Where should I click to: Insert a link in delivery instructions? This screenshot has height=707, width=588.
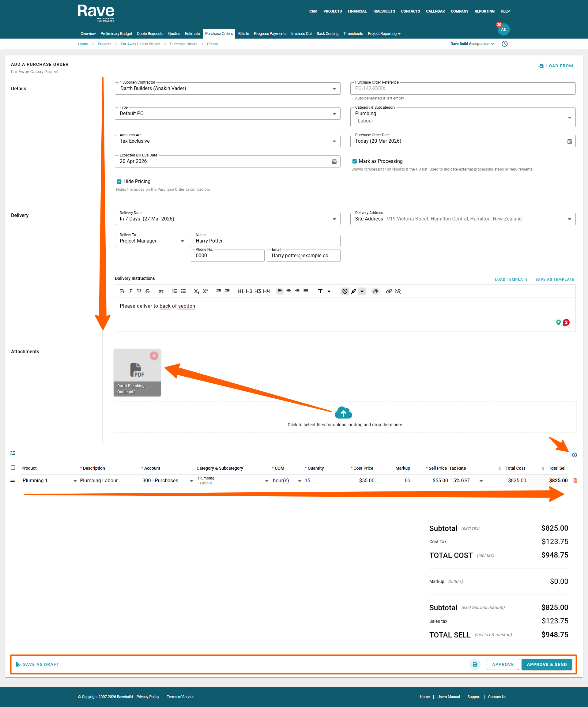click(389, 291)
